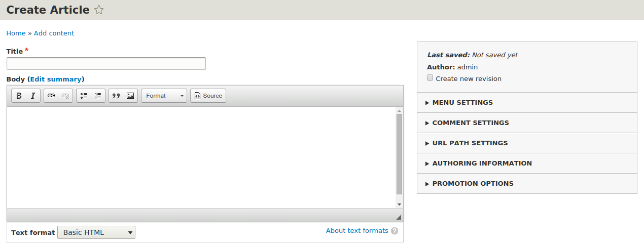Open the Format paragraph style dropdown

point(164,96)
